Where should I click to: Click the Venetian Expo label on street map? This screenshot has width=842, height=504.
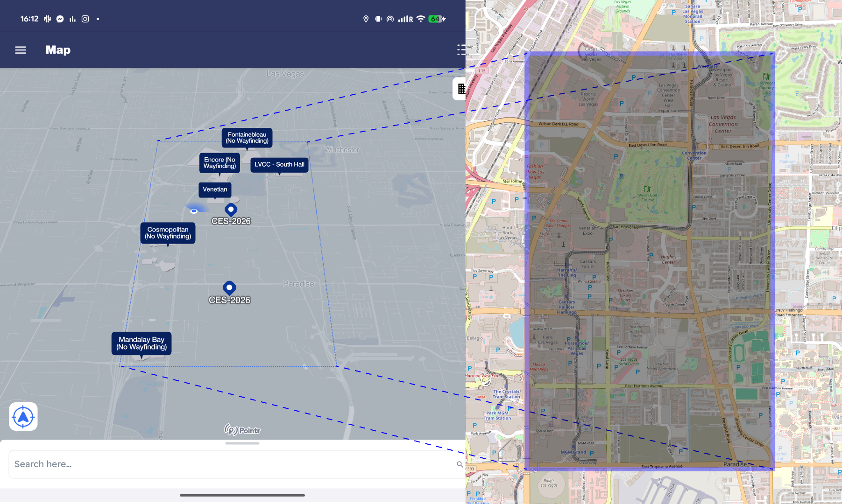587,231
